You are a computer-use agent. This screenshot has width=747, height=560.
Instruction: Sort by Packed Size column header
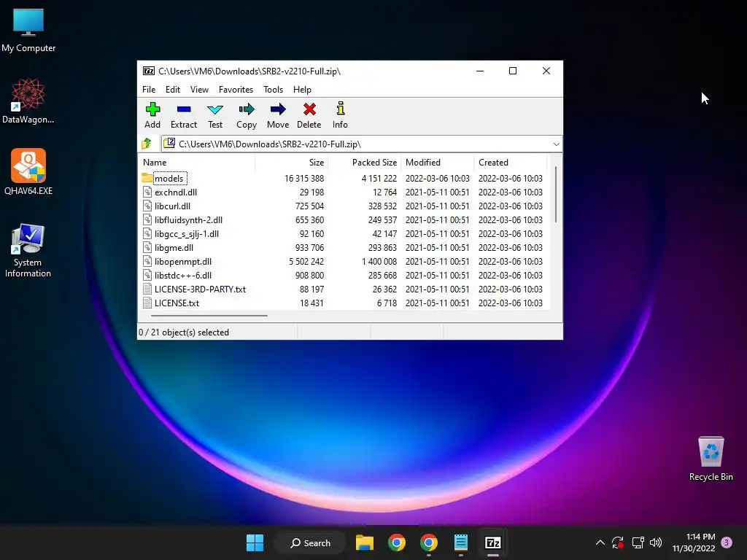pyautogui.click(x=365, y=163)
